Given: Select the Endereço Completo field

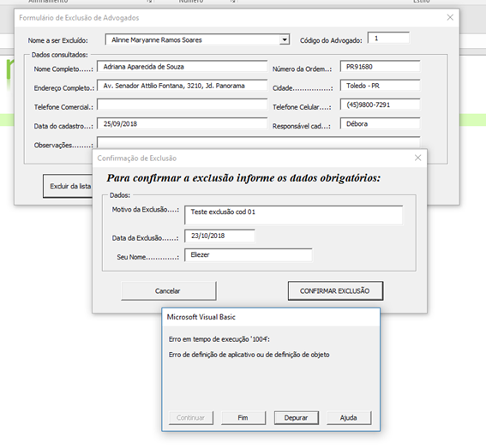Looking at the screenshot, I should pyautogui.click(x=182, y=86).
